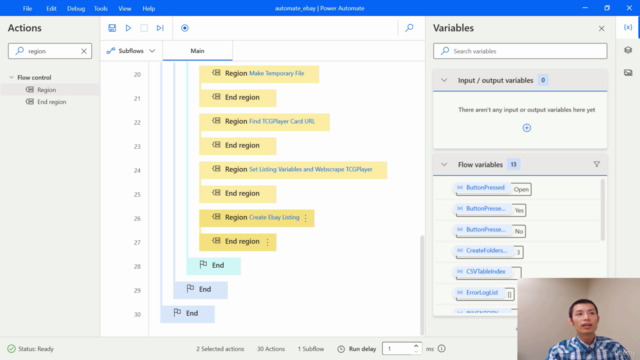Run the flow with the play icon
The width and height of the screenshot is (640, 360).
pos(128,28)
